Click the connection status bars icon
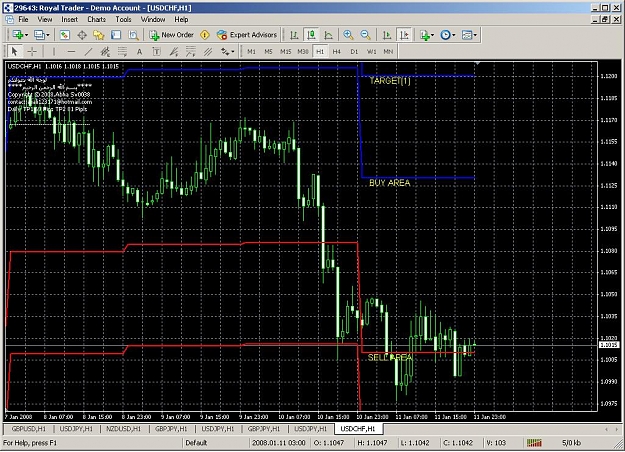The width and height of the screenshot is (625, 452). [534, 443]
